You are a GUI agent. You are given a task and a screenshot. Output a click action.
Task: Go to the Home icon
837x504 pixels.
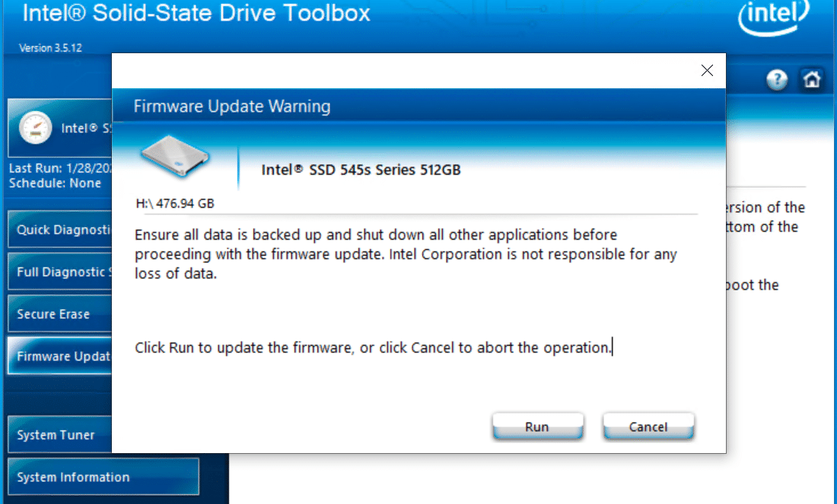click(x=812, y=80)
